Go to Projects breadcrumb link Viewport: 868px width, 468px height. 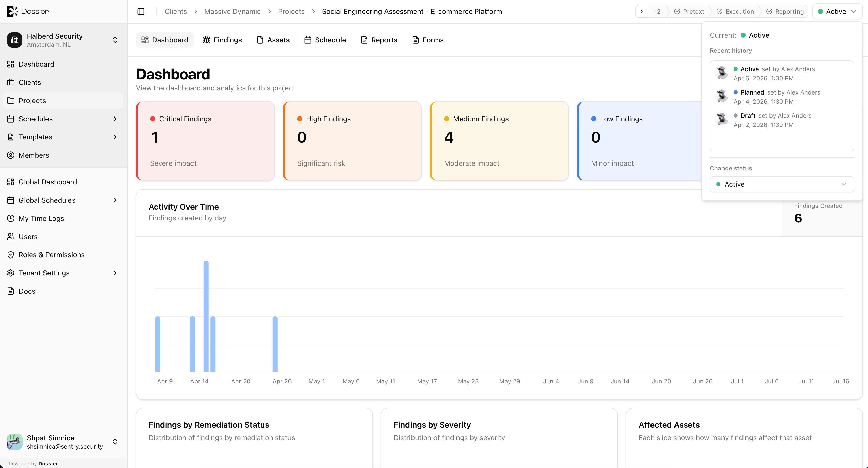(x=292, y=11)
